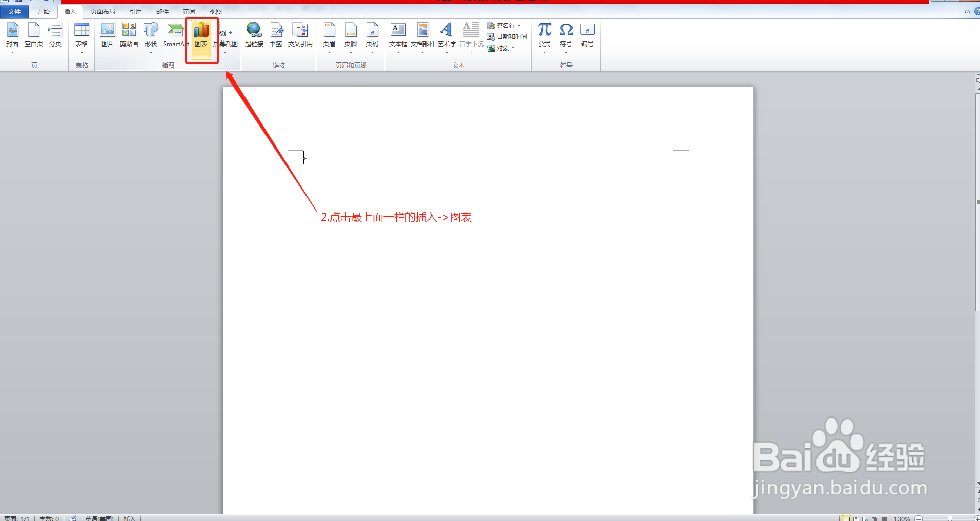Select the 插入 Insert tab
Screen dimensions: 980x521
click(70, 11)
